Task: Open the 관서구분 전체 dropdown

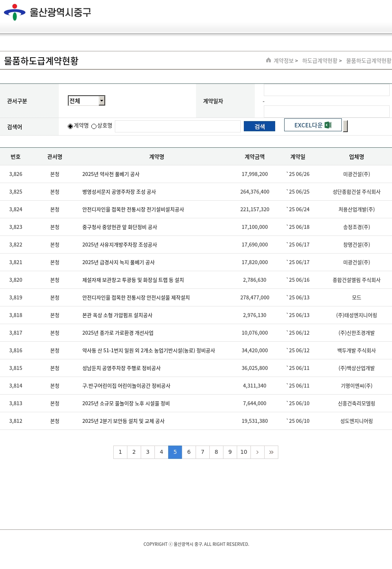Action: (x=87, y=101)
